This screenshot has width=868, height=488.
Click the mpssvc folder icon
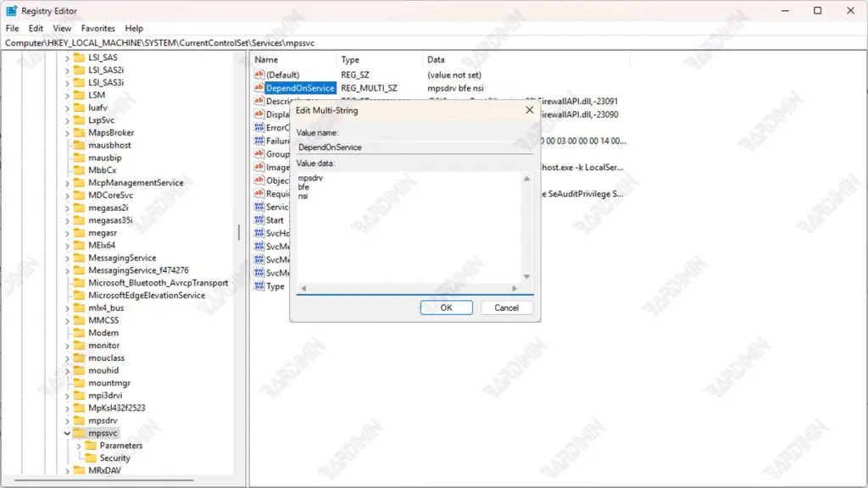tap(79, 433)
